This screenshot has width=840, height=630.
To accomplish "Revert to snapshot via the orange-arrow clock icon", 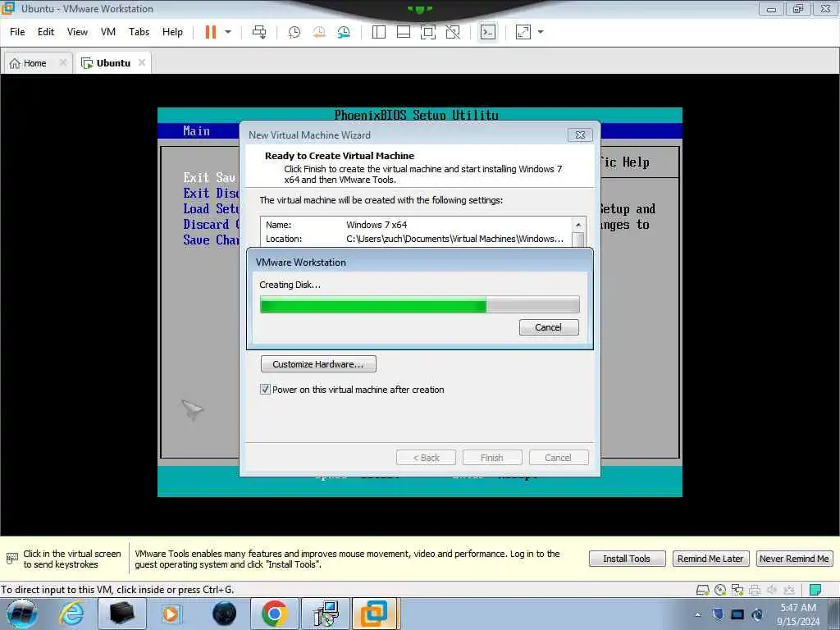I will tap(319, 32).
